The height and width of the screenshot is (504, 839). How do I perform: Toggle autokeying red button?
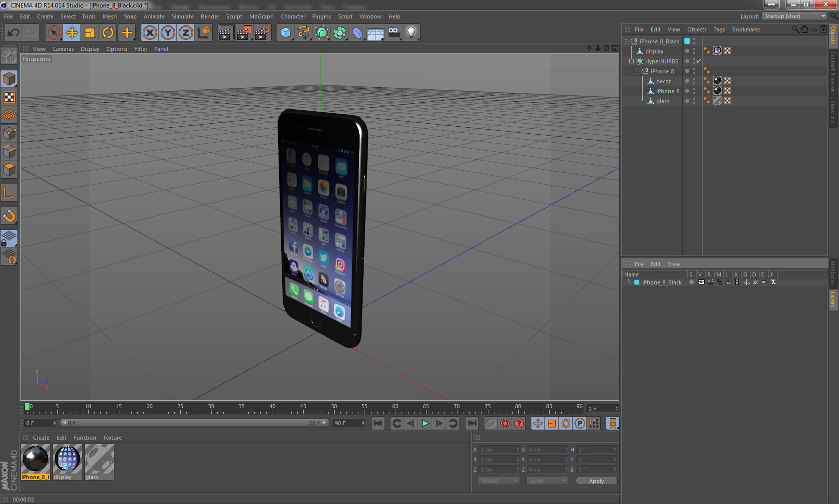505,423
